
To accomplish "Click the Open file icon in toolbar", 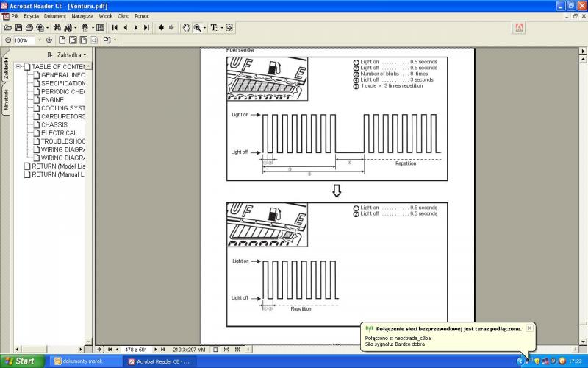I will point(8,27).
